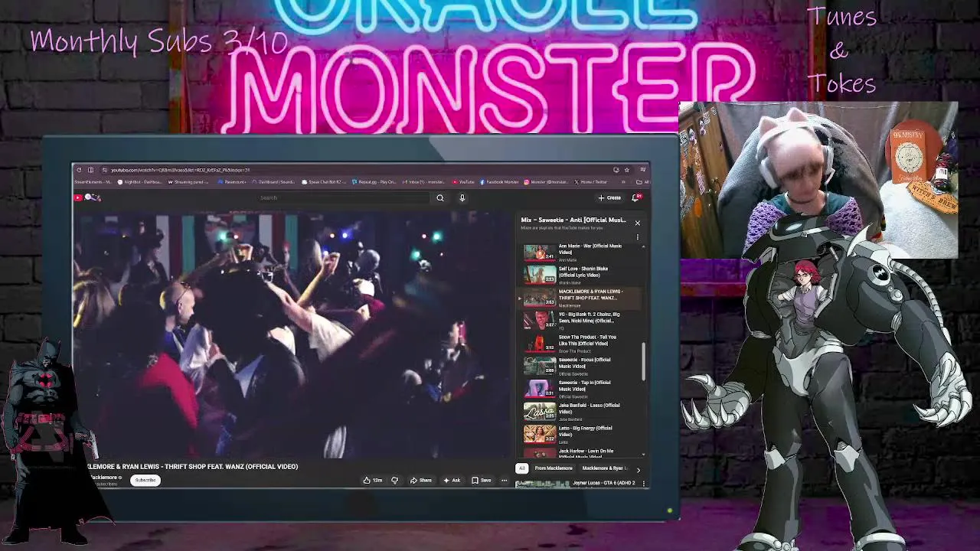The image size is (980, 551).
Task: Open the Mix playlist three-dot menu
Action: point(637,237)
